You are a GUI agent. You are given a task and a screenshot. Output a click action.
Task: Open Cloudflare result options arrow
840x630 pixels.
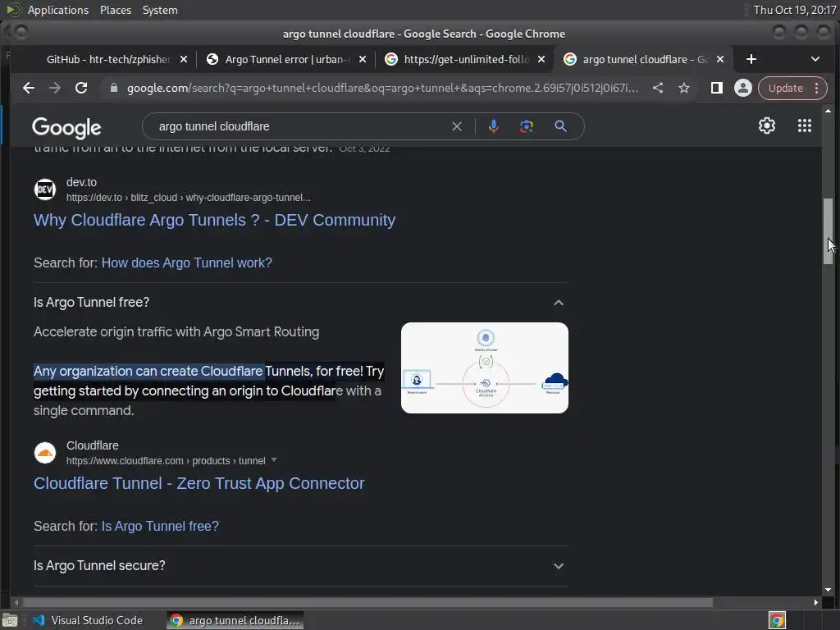coord(274,460)
